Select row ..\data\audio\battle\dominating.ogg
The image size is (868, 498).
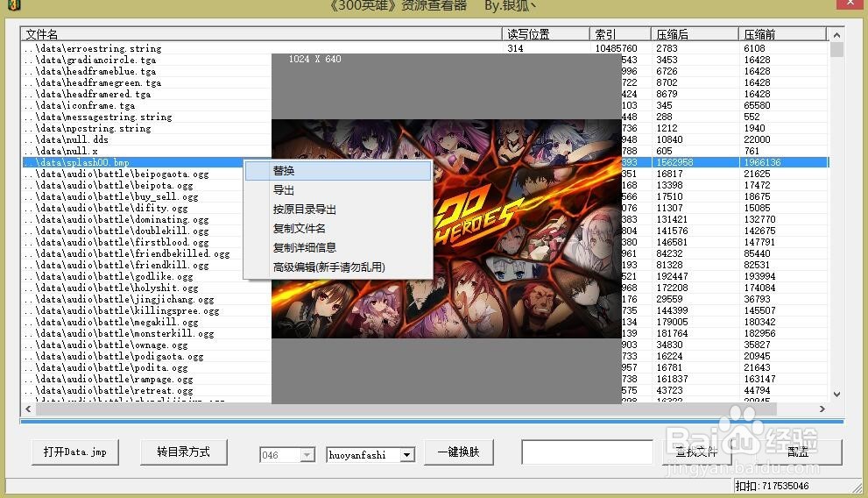pyautogui.click(x=425, y=219)
